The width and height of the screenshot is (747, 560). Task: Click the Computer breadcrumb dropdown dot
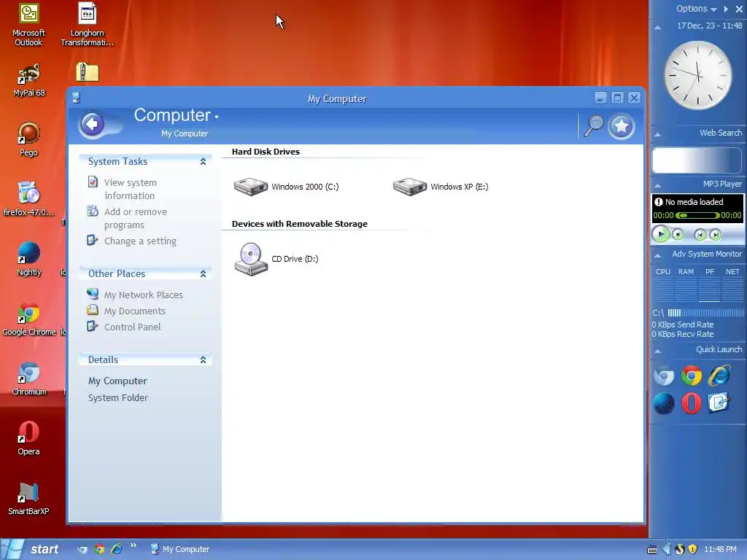(x=216, y=116)
